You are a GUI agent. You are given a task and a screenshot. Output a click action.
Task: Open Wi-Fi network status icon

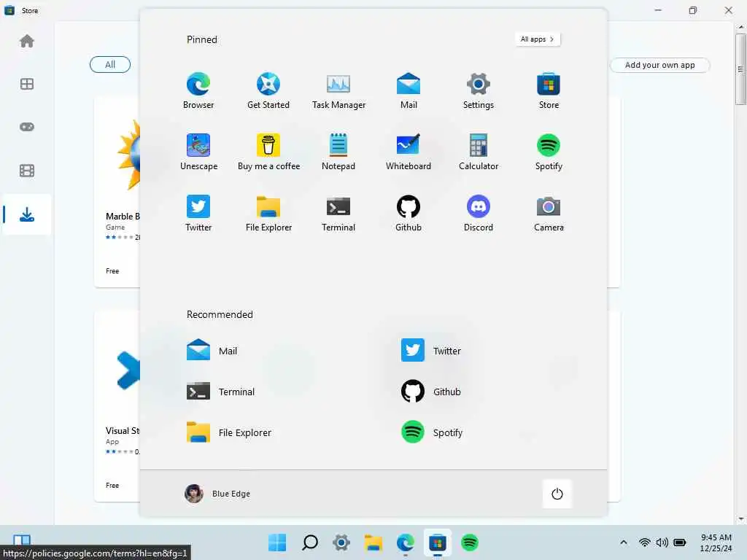644,542
